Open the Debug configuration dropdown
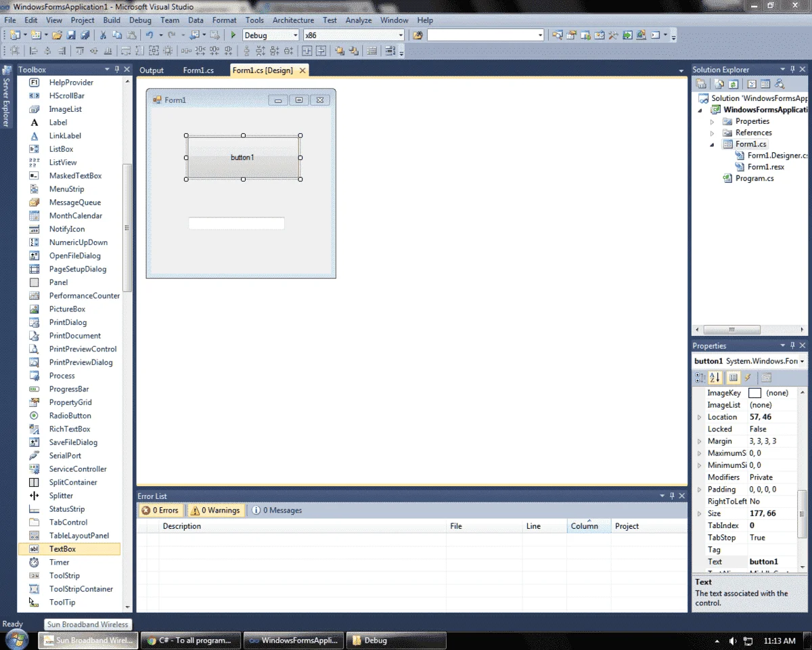812x650 pixels. tap(294, 35)
